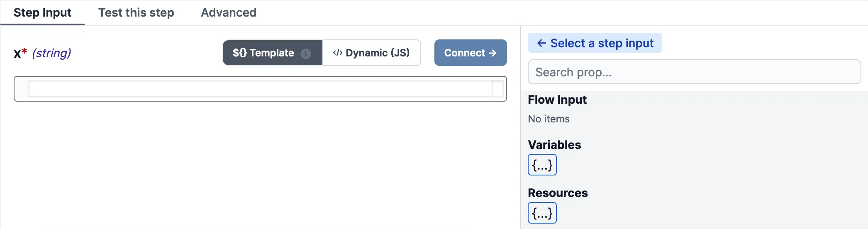Switch input mode to Template
This screenshot has height=229, width=868.
point(272,53)
